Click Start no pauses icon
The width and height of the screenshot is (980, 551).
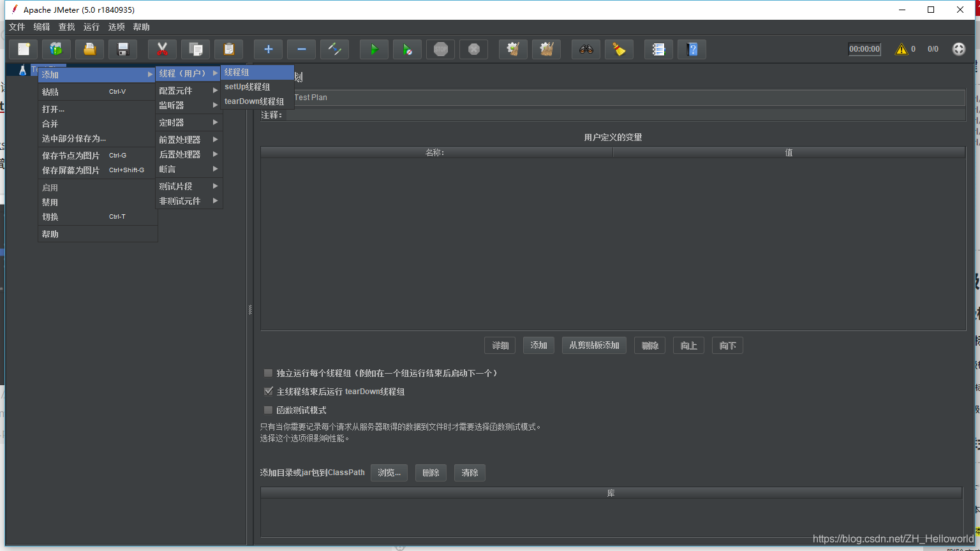408,49
